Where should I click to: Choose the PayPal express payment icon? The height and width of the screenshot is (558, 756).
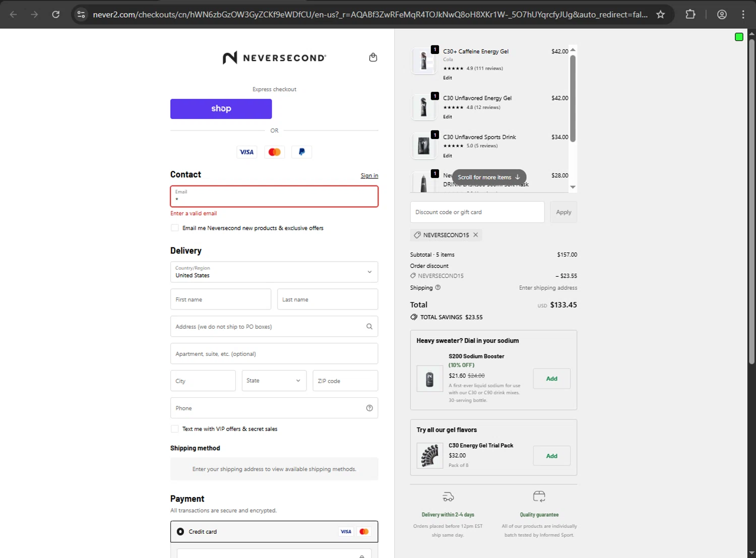(301, 152)
